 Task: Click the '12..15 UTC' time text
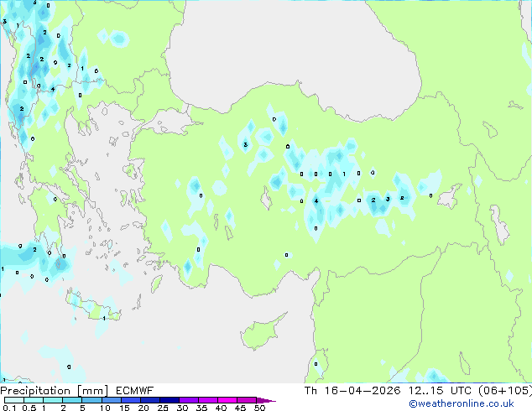coord(440,391)
